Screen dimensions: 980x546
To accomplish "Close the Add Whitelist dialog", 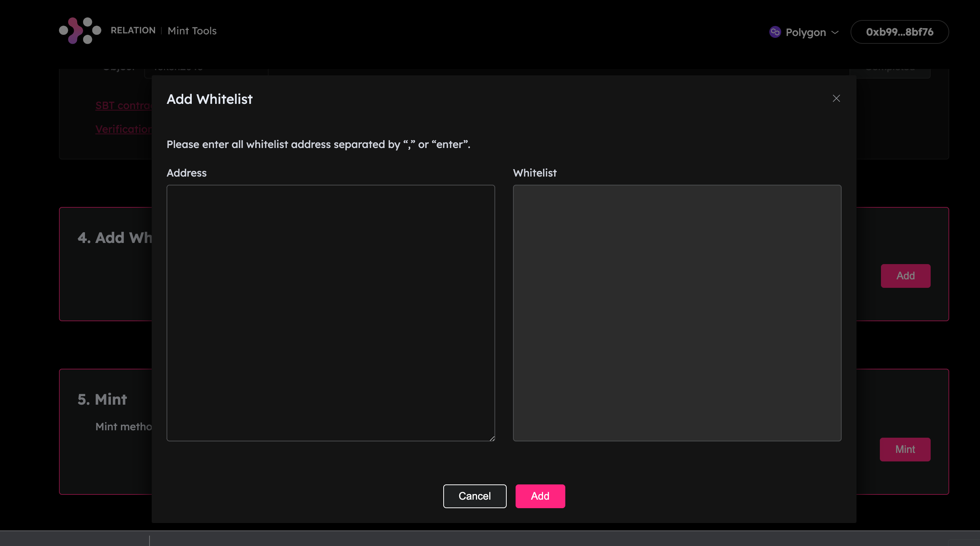I will [836, 99].
